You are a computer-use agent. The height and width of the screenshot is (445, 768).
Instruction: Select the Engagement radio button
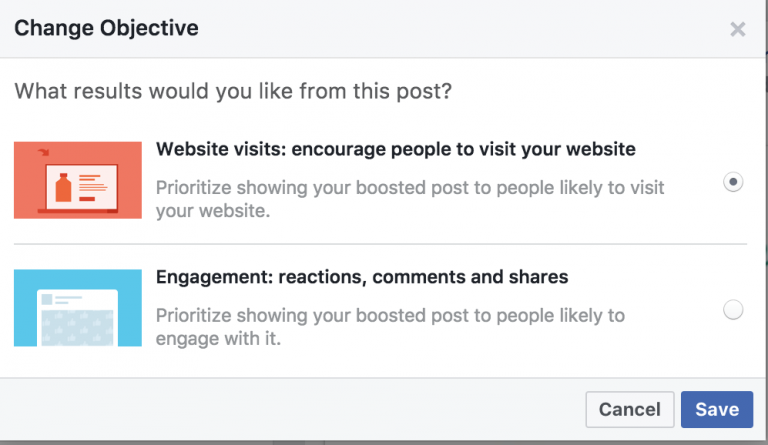pyautogui.click(x=733, y=310)
